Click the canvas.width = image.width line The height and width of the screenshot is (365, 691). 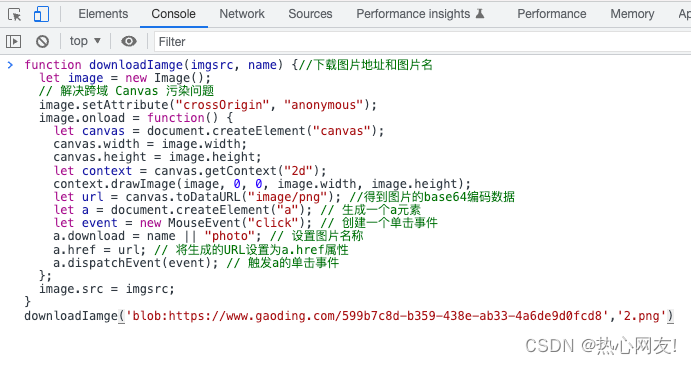(150, 144)
